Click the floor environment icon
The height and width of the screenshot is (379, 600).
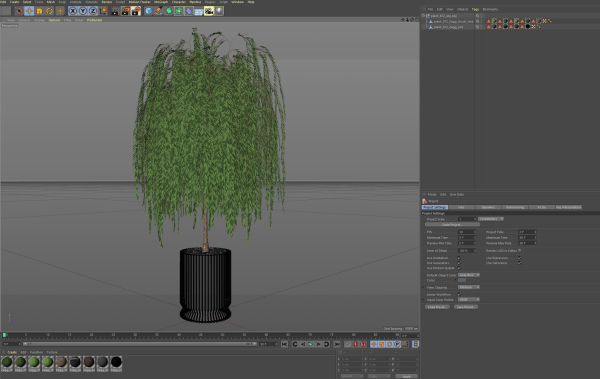[x=199, y=11]
